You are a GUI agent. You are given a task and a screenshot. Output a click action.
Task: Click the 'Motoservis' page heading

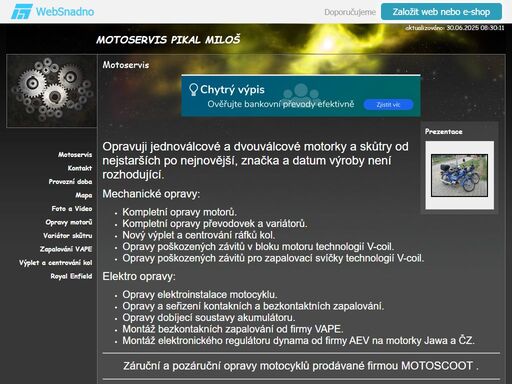tap(126, 65)
